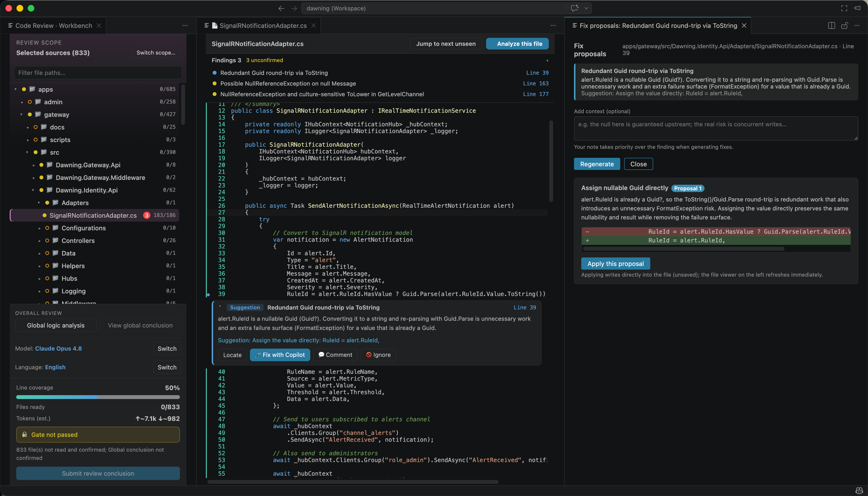Image resolution: width=868 pixels, height=496 pixels.
Task: Switch to Code Review · Workbench tab
Action: click(54, 25)
